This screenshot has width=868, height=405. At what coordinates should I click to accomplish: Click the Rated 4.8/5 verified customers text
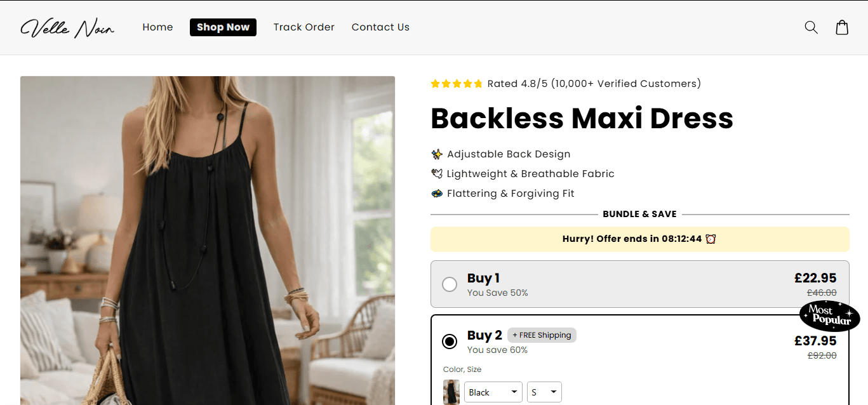594,84
